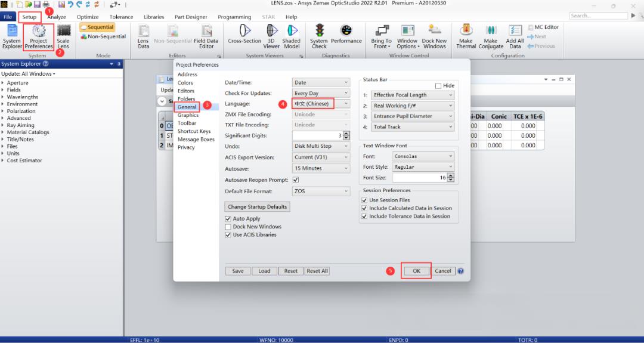Image resolution: width=644 pixels, height=343 pixels.
Task: Open Window Options menu
Action: point(407,36)
